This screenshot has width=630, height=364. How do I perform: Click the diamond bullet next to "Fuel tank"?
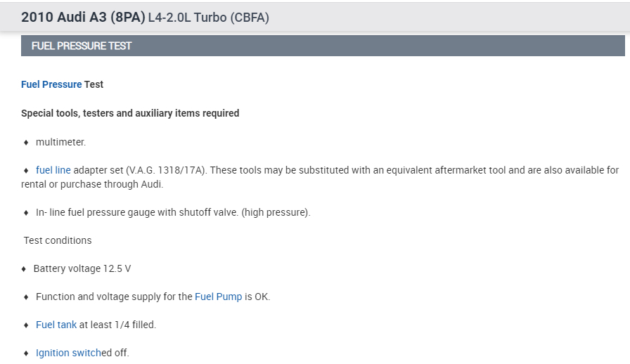point(26,325)
